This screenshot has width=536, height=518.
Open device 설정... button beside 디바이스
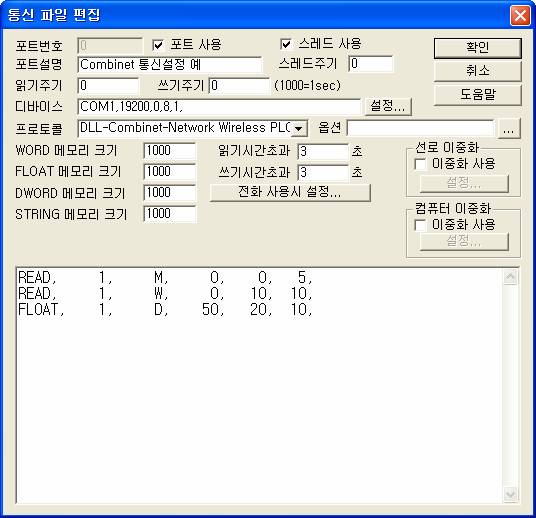388,106
